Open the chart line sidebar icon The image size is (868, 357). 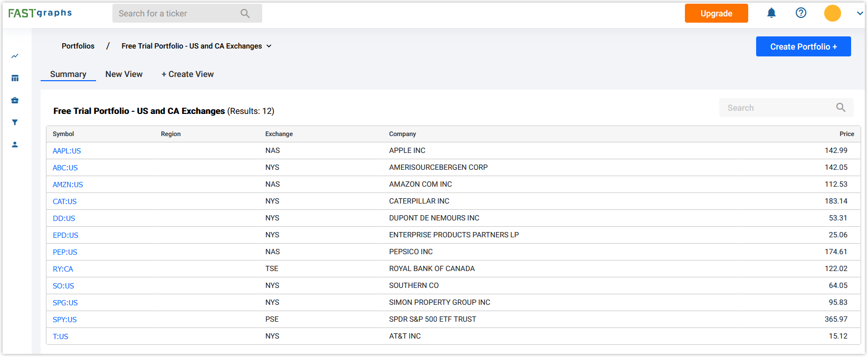pos(15,56)
